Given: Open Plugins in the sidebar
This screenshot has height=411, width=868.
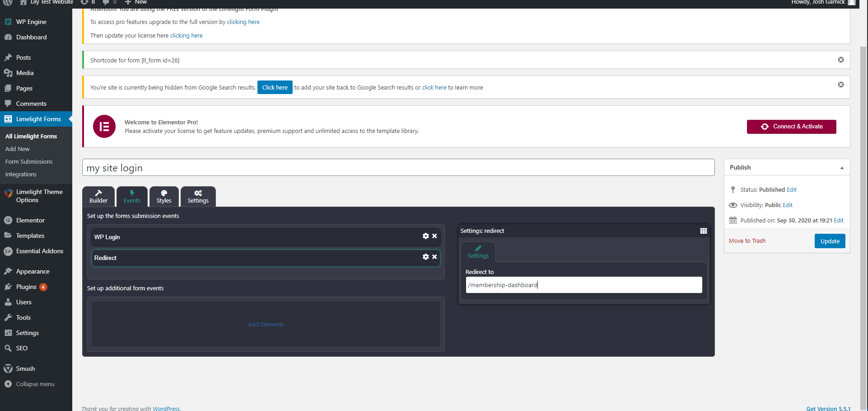Looking at the screenshot, I should pyautogui.click(x=26, y=287).
